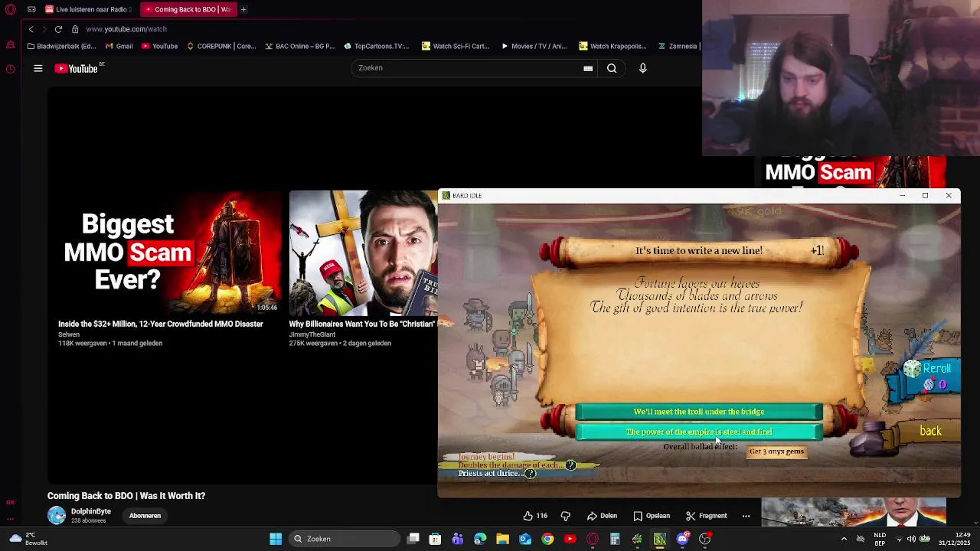Click back in Bard Idle
The image size is (980, 551).
pos(930,431)
